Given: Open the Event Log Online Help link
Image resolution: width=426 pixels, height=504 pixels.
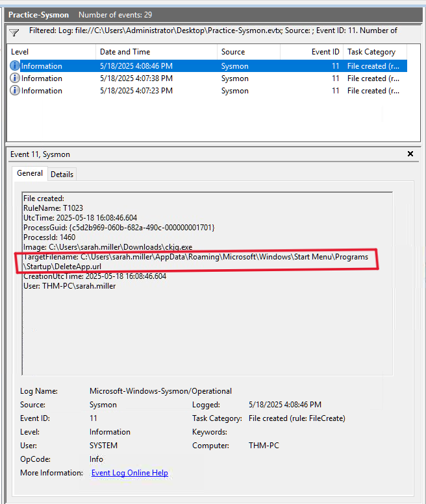Looking at the screenshot, I should point(129,473).
